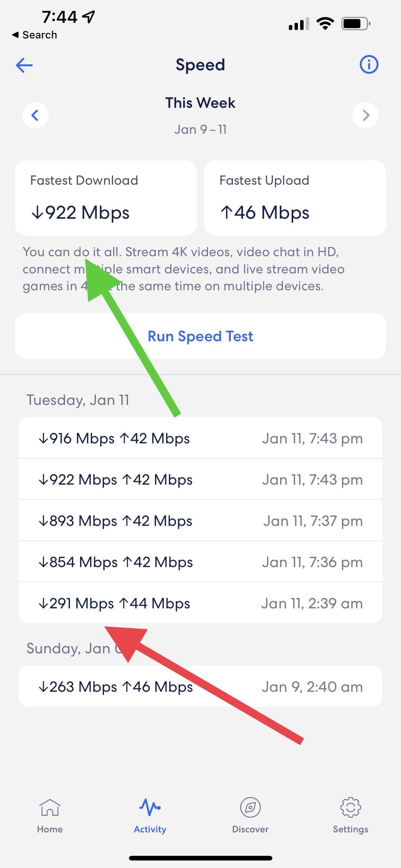Select the Jan 9 263 Mbps result
Viewport: 401px width, 868px height.
pos(200,686)
